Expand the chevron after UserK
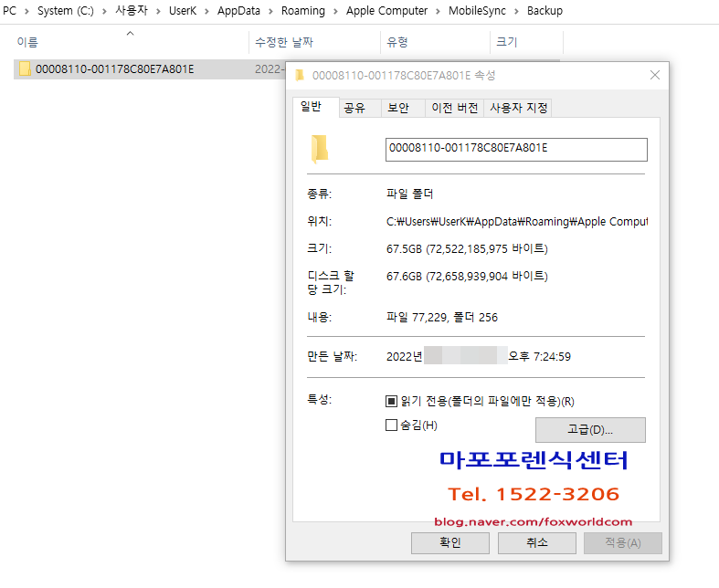 tap(206, 11)
